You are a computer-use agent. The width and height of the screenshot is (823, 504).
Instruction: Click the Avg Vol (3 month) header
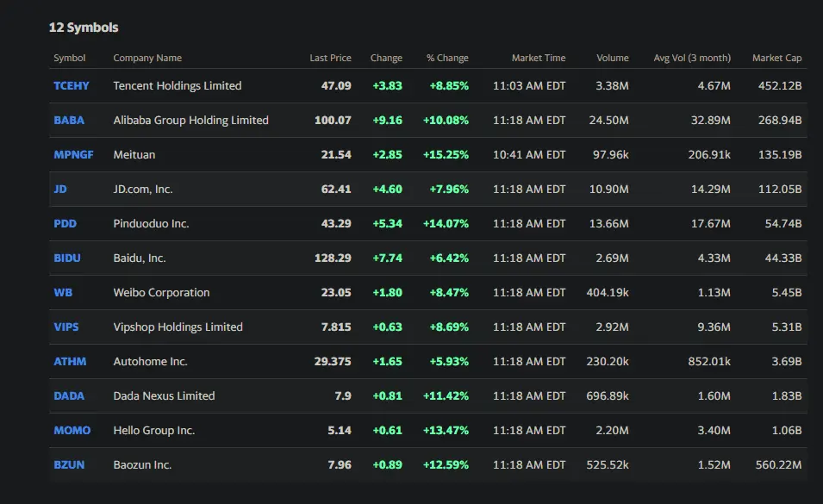pyautogui.click(x=691, y=59)
